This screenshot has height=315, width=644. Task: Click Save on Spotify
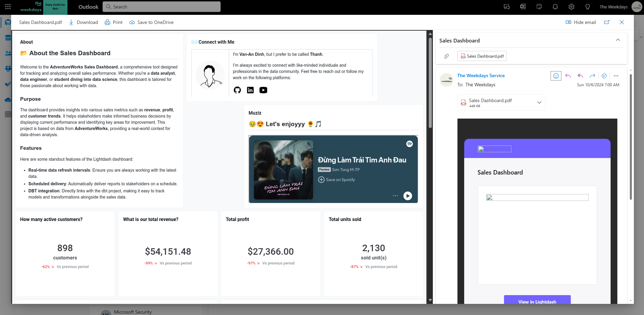pos(337,180)
